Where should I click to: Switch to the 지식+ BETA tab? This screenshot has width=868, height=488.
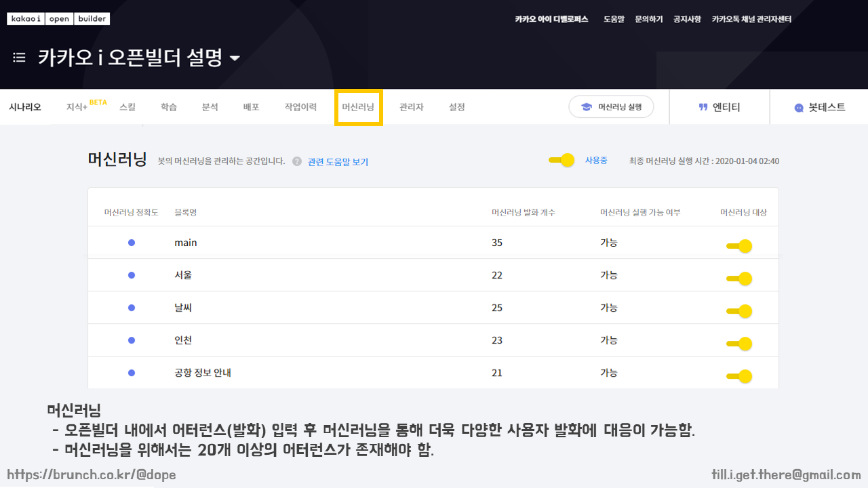[x=86, y=106]
